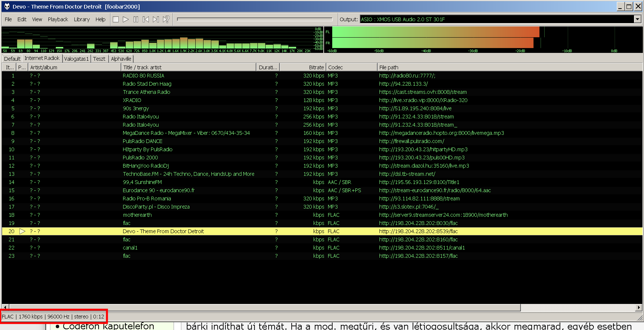Click the FL/FR peak meter panel
The height and width of the screenshot is (330, 644).
pos(483,39)
